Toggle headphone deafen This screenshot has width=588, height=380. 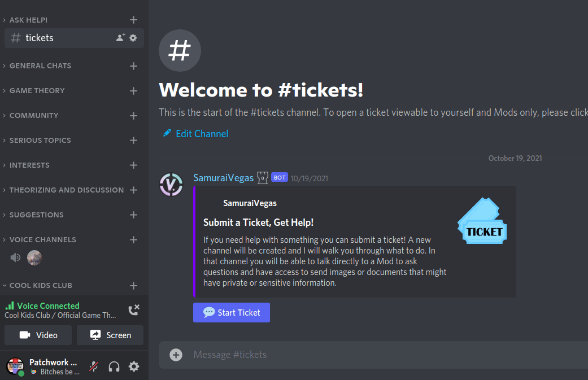pos(114,366)
